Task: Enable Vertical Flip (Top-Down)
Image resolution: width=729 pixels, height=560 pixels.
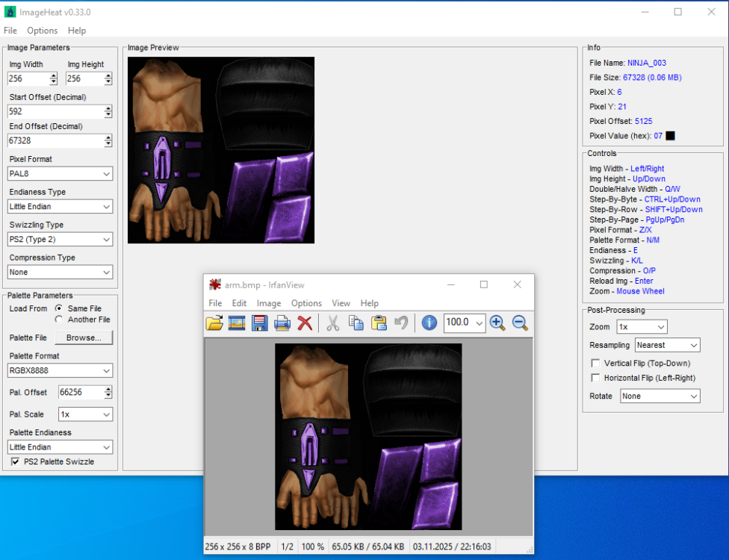Action: [595, 362]
